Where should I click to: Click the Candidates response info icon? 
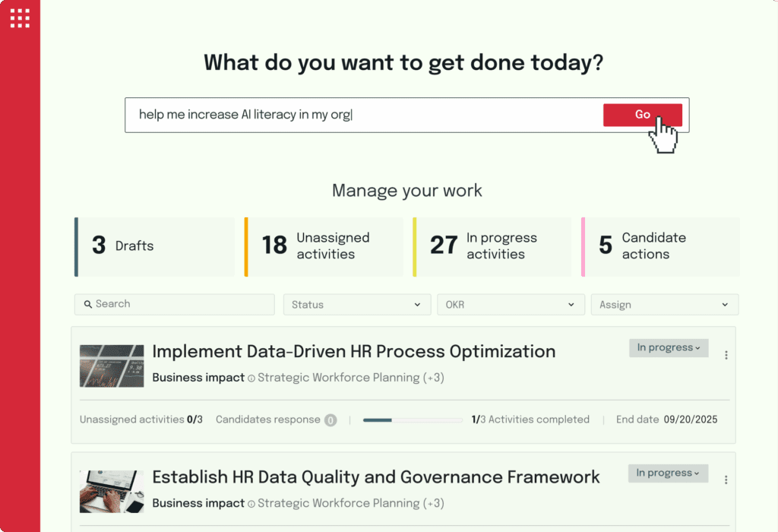click(x=330, y=420)
